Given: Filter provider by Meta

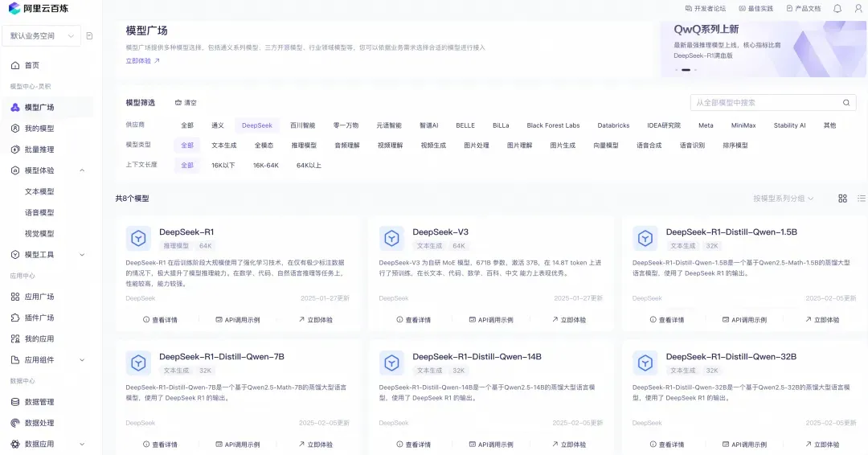Looking at the screenshot, I should pyautogui.click(x=706, y=125).
